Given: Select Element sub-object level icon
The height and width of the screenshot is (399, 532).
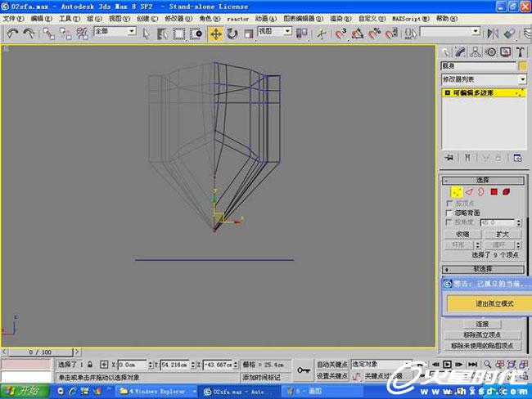Looking at the screenshot, I should 506,192.
